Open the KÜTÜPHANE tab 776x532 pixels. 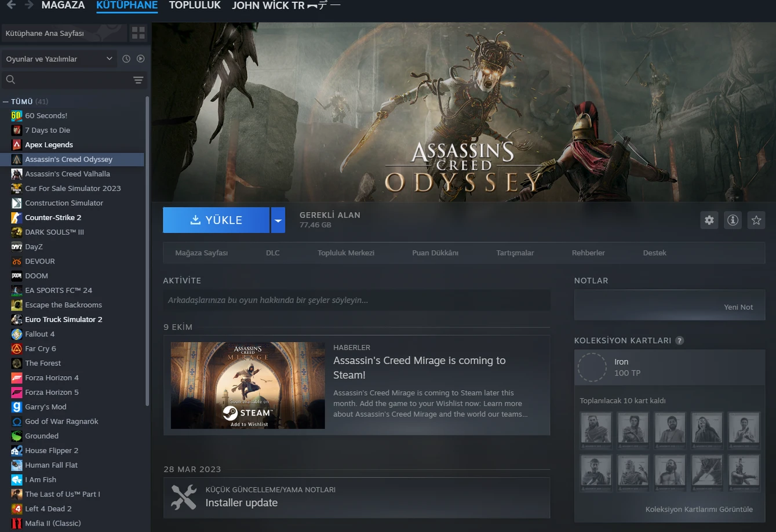click(x=127, y=5)
